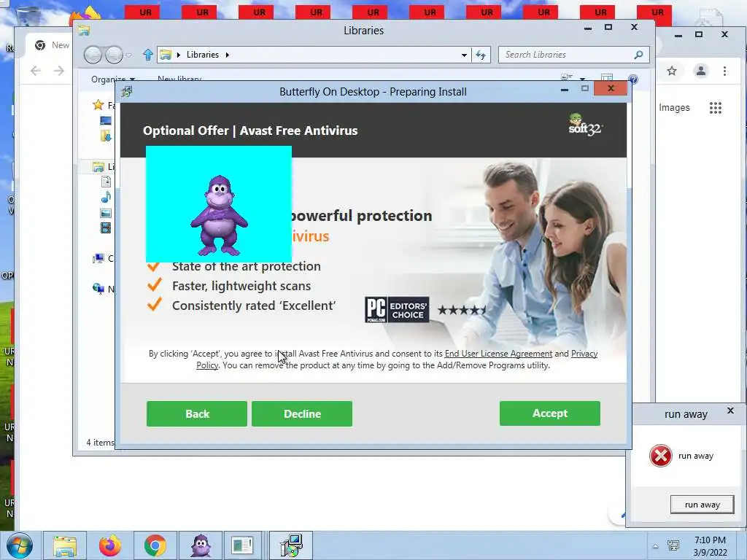Switch to the installer taskbar icon
Screen dimensions: 747x560
pos(291,545)
